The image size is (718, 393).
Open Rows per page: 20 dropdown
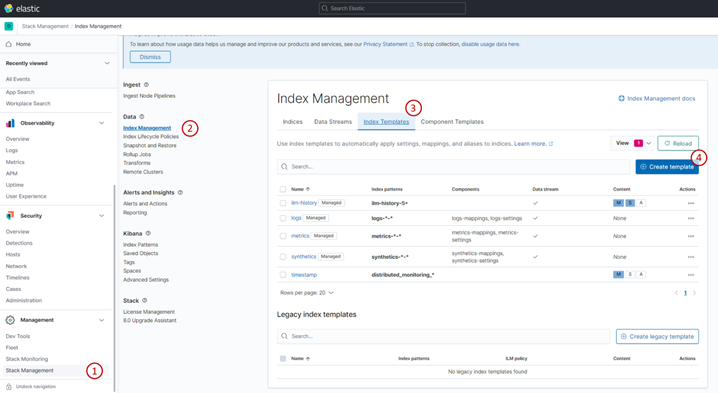[307, 293]
